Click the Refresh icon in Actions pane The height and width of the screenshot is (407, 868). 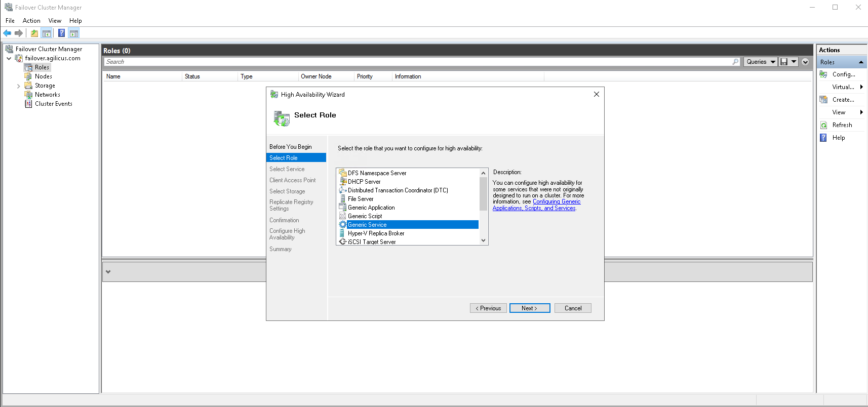(824, 125)
